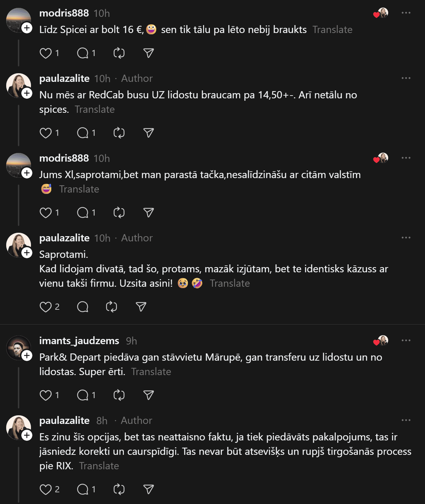The width and height of the screenshot is (425, 504).
Task: Like modris888's 'Jums Xl,saprotami' comment
Action: pyautogui.click(x=46, y=213)
